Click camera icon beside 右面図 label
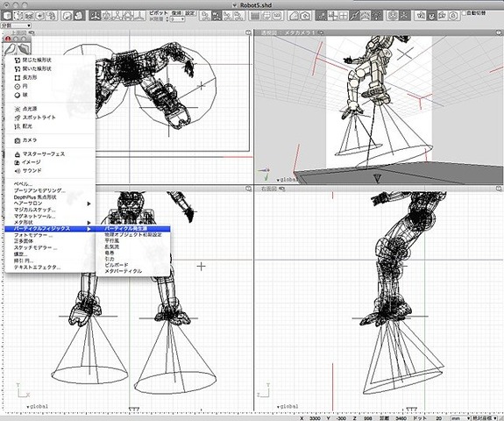504x421 pixels. (x=282, y=189)
